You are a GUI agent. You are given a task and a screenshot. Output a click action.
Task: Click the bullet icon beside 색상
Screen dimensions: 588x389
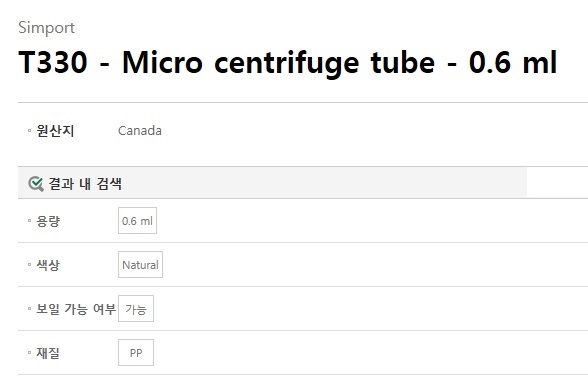[x=29, y=264]
